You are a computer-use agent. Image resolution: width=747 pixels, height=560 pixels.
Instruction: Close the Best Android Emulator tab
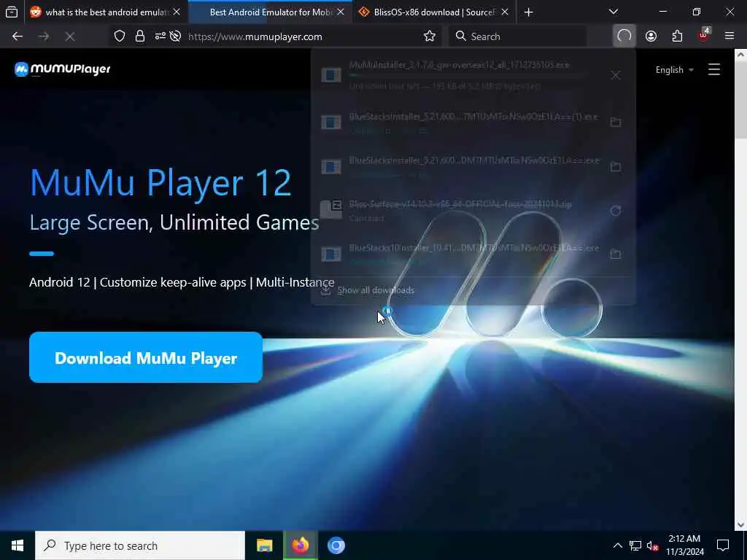click(x=341, y=12)
